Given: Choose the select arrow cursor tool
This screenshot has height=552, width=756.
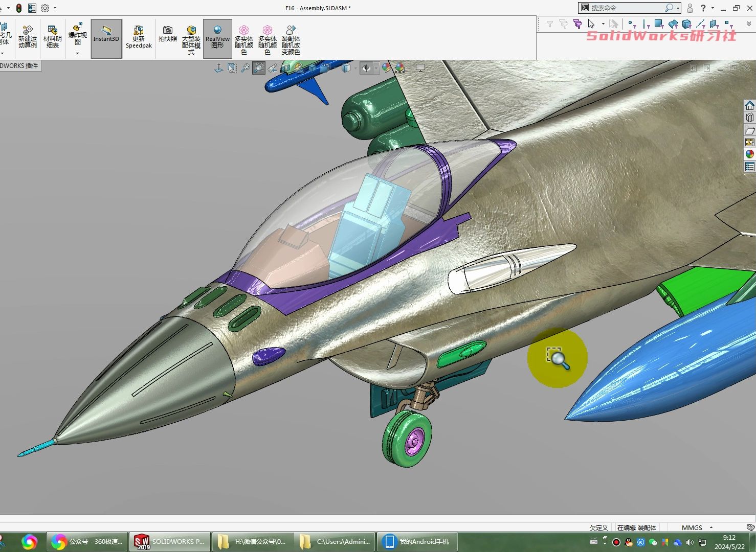Looking at the screenshot, I should point(591,24).
